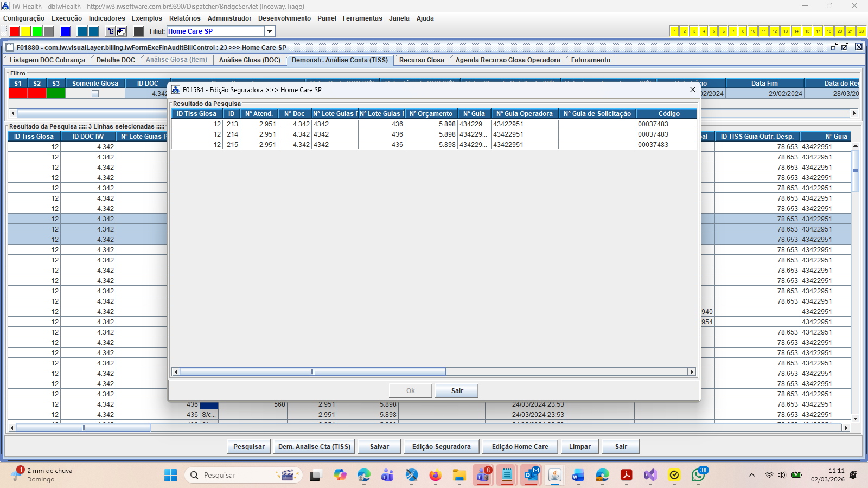Click yellow shortcut button number 23
The width and height of the screenshot is (868, 488).
(861, 31)
